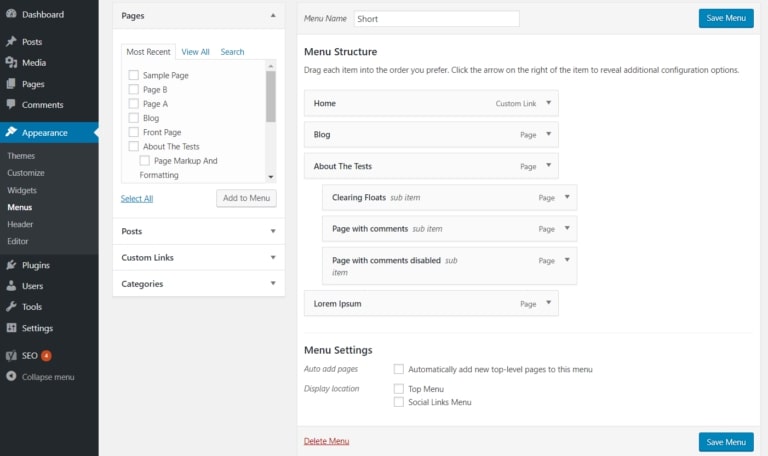Click the Posts pushpin icon
The width and height of the screenshot is (768, 456).
pos(11,42)
